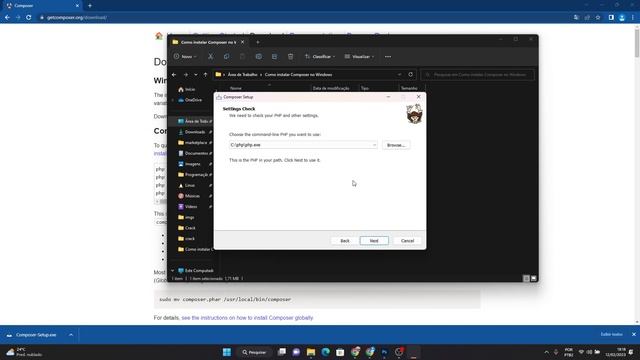Open Windows Start menu
The width and height of the screenshot is (640, 360).
227,352
